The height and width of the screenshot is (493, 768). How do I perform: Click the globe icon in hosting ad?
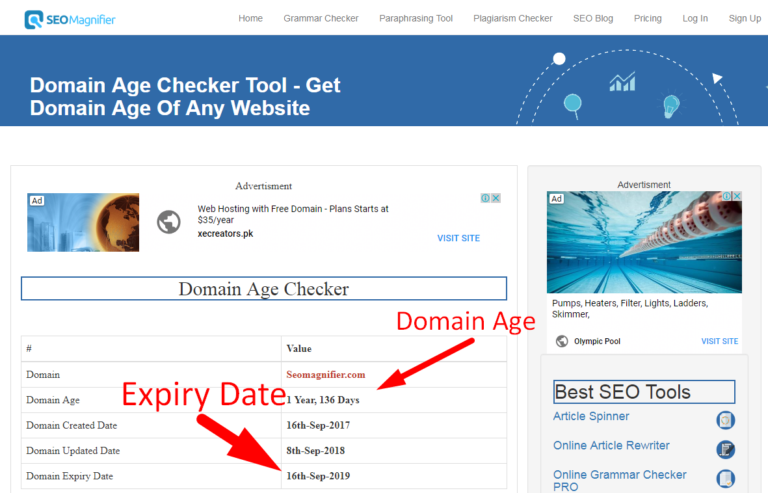(168, 222)
